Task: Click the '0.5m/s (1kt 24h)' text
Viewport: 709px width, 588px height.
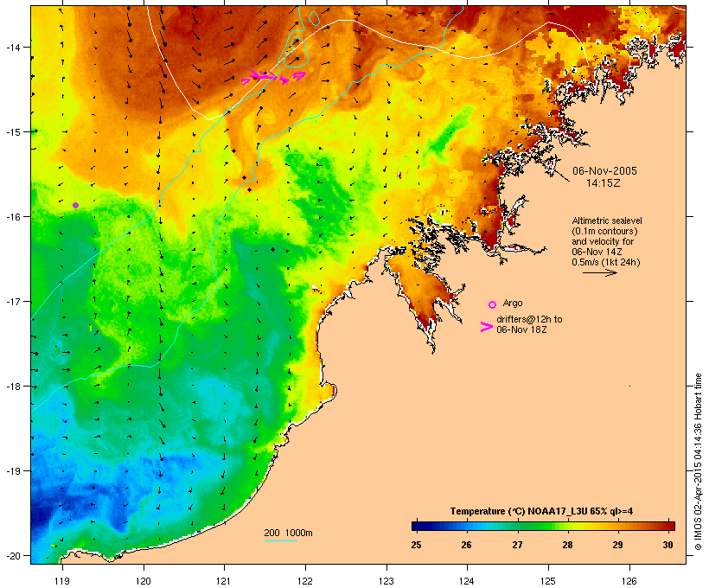Action: [x=606, y=262]
